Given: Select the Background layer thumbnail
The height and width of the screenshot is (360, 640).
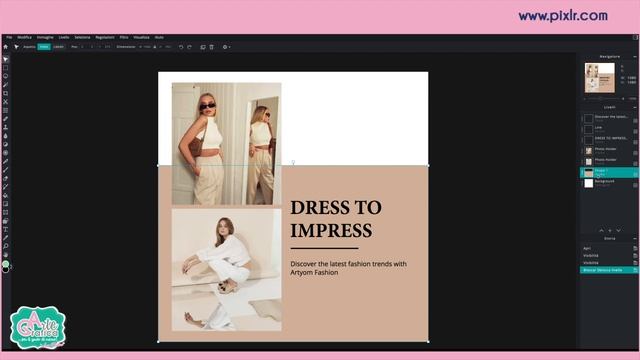Looking at the screenshot, I should 589,183.
